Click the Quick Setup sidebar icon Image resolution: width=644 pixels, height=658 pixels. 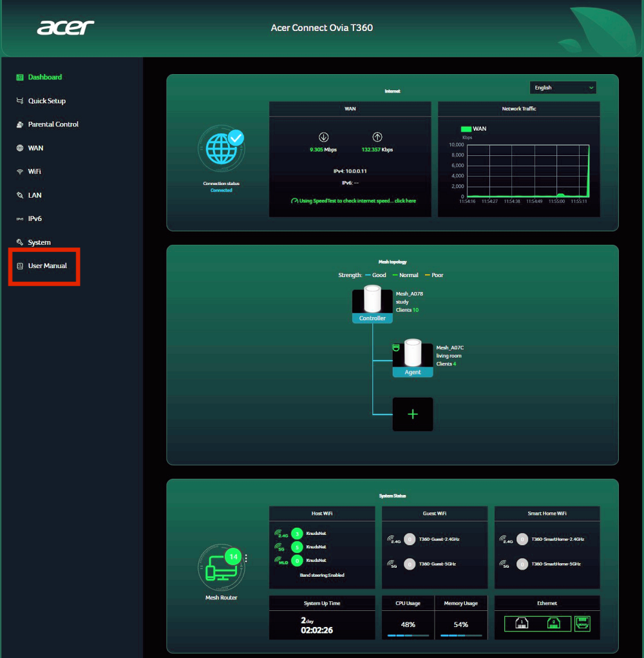pyautogui.click(x=20, y=101)
